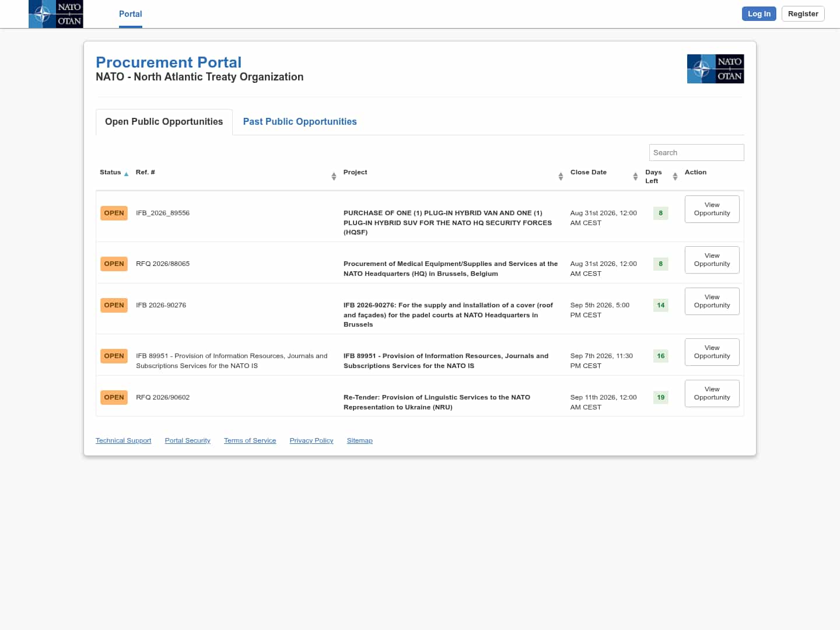The width and height of the screenshot is (840, 630).
Task: Click the padel courts cover project title
Action: [448, 315]
